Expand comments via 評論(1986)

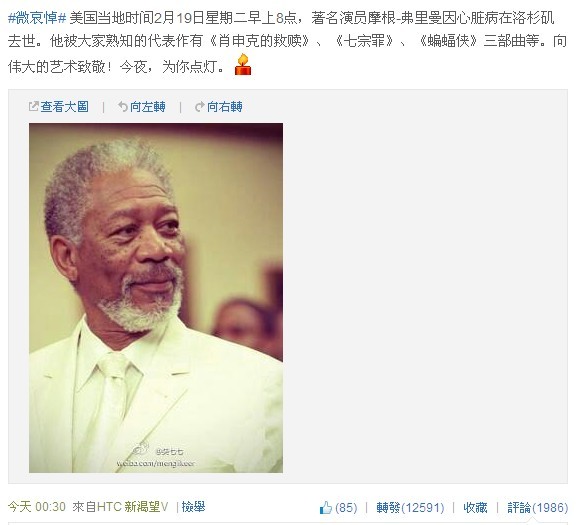(537, 508)
